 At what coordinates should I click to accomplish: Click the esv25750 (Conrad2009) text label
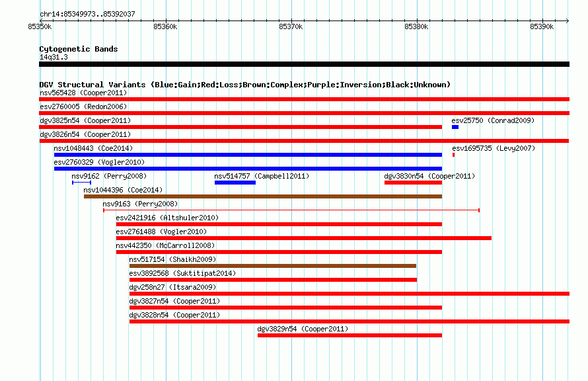tap(493, 120)
